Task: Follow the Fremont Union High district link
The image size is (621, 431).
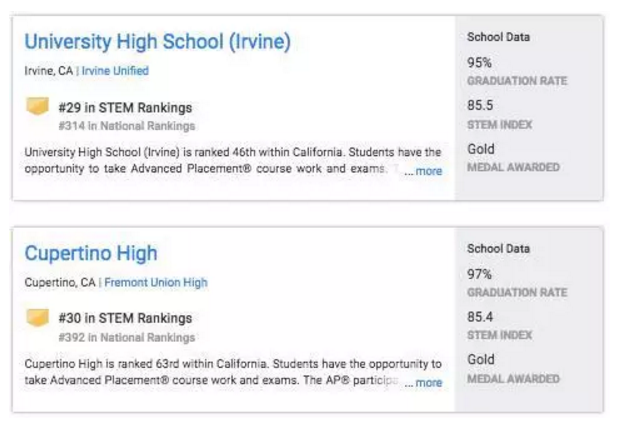Action: point(156,282)
